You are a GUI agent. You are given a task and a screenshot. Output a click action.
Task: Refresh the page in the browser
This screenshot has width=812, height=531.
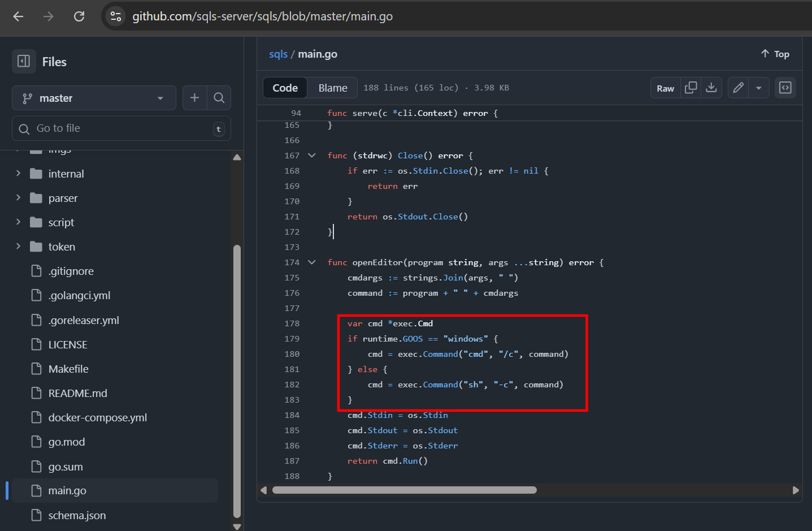pyautogui.click(x=79, y=16)
